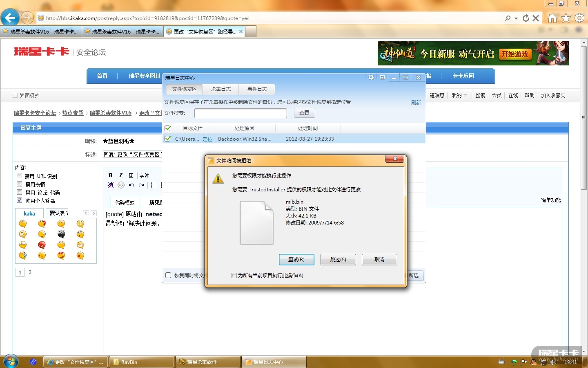Click the 搜索 forum menu link
The image size is (588, 368).
click(480, 95)
